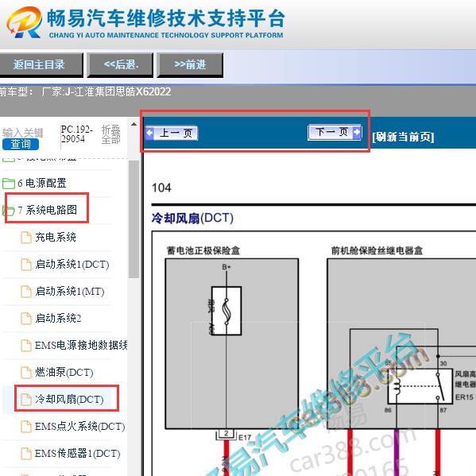476x476 pixels.
Task: Go forward with >>前进 button
Action: tap(190, 64)
